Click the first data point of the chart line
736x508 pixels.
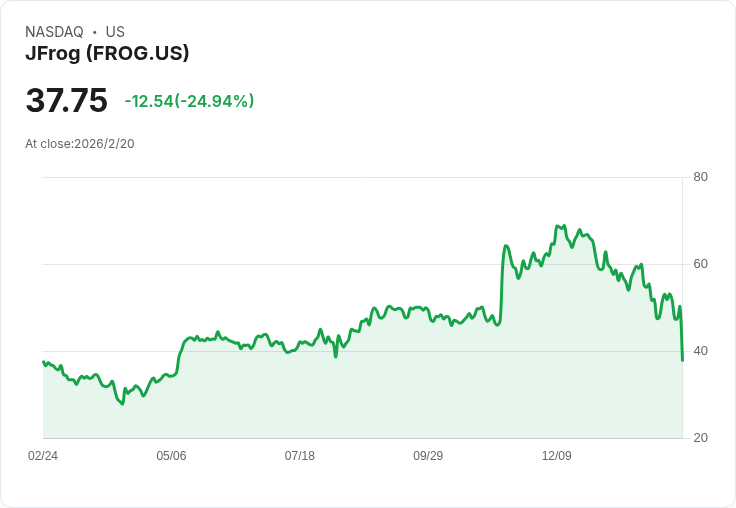coord(43,361)
